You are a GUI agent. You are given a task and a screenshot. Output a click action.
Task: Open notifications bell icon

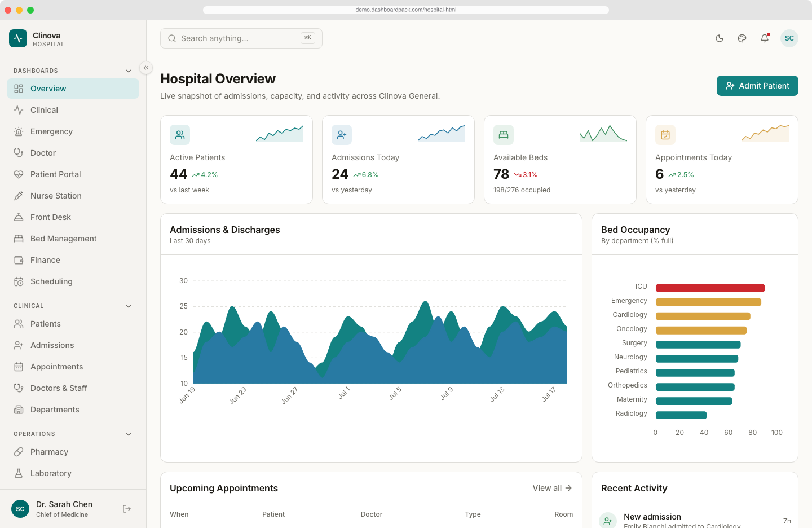765,38
